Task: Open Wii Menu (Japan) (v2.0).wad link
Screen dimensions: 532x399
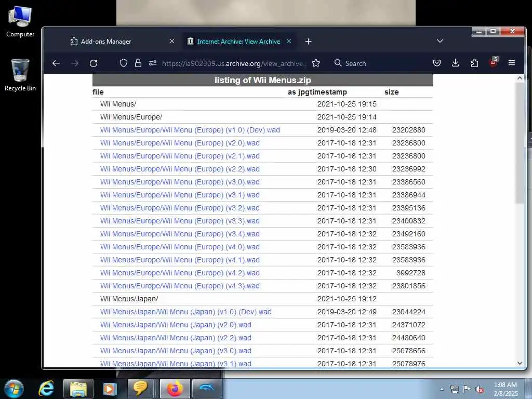Action: (176, 325)
